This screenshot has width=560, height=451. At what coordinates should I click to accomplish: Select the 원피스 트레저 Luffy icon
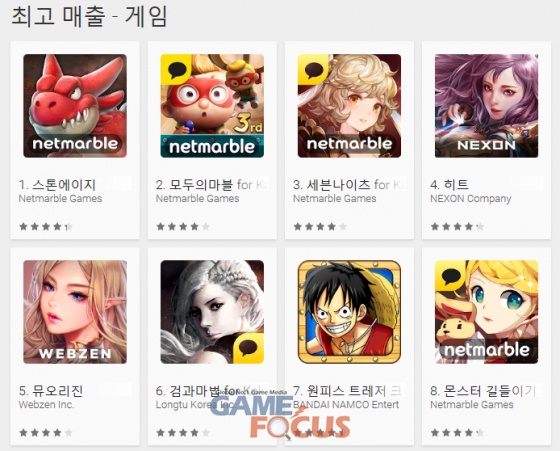pos(349,312)
